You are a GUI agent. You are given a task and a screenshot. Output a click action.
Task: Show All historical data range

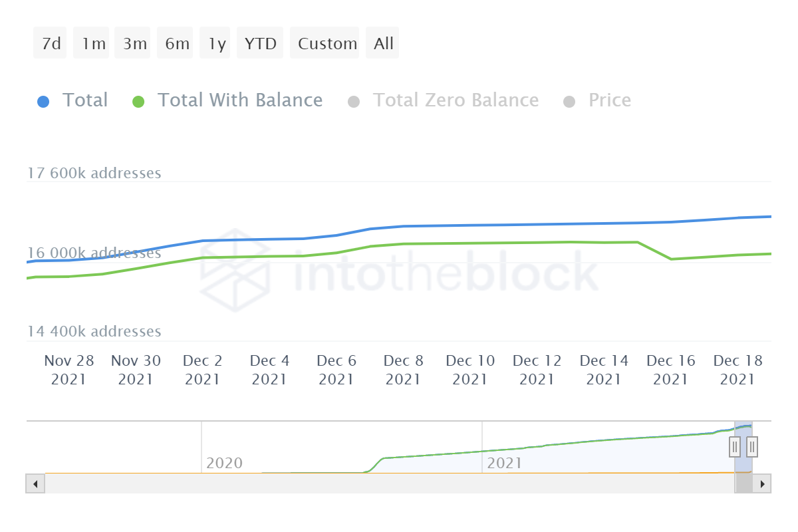point(384,44)
